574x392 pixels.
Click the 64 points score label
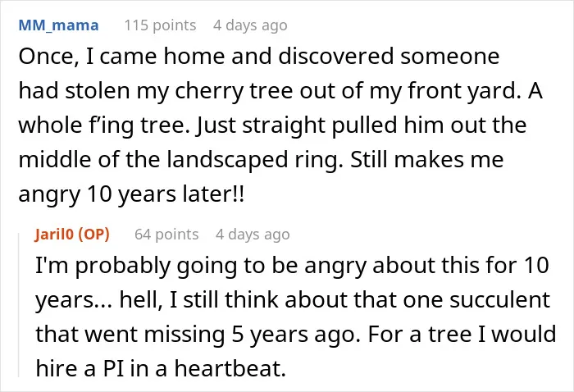(x=166, y=235)
